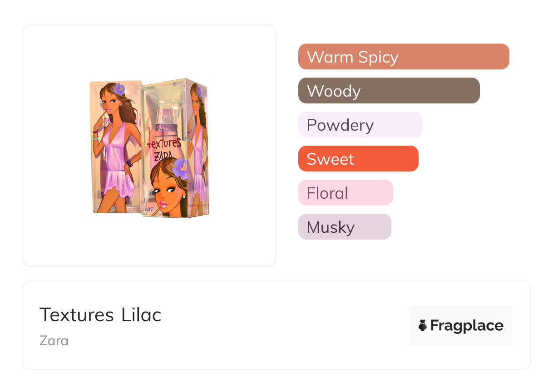Click the purple flower on the large face

(x=180, y=168)
